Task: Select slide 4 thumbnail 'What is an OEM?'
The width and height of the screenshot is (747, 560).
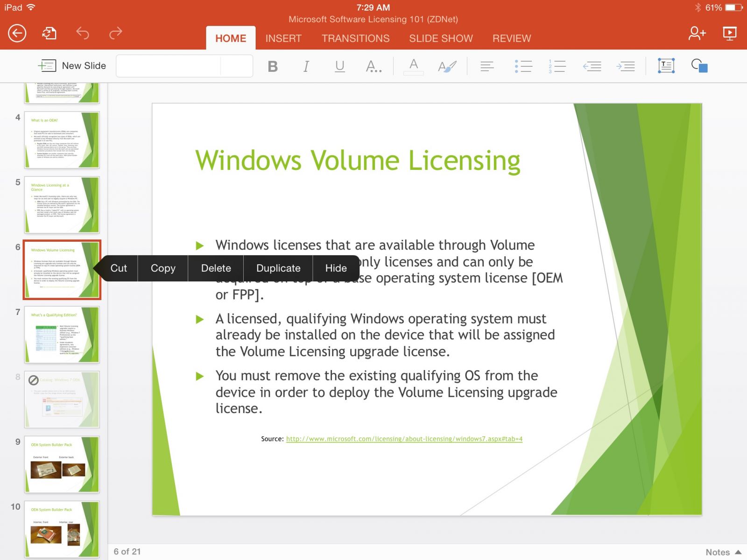Action: 62,140
